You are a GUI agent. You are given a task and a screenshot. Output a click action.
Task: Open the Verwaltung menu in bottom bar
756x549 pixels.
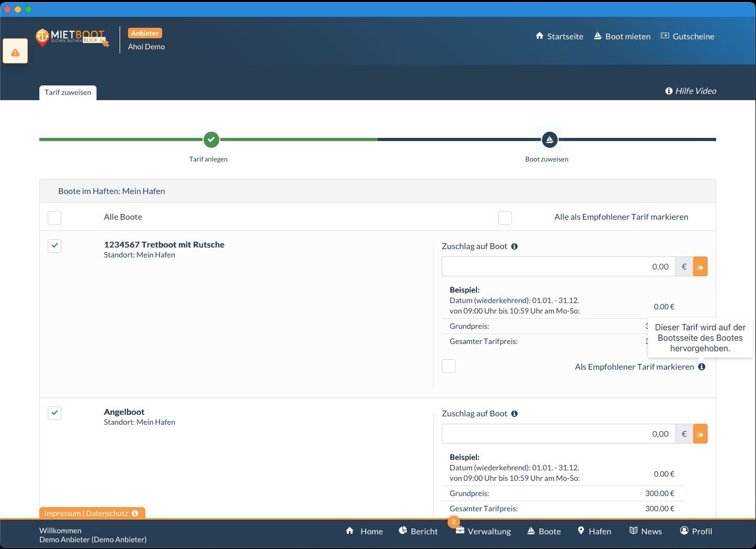click(x=483, y=531)
